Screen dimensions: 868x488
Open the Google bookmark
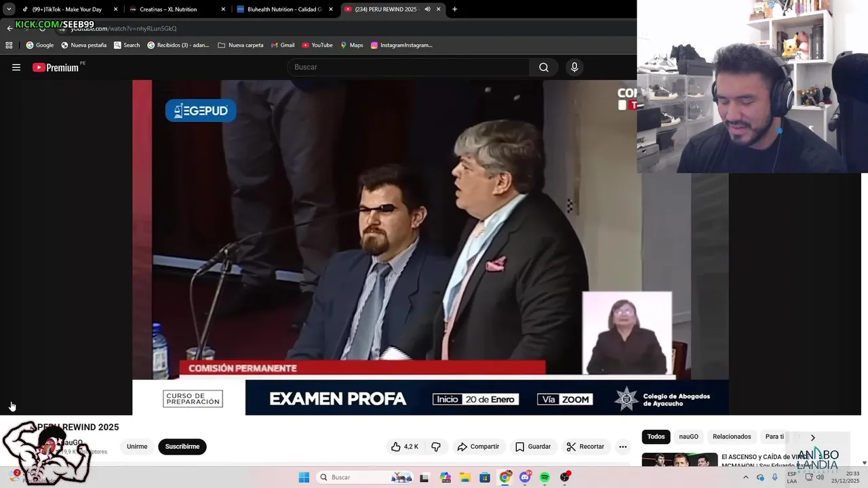pyautogui.click(x=40, y=45)
